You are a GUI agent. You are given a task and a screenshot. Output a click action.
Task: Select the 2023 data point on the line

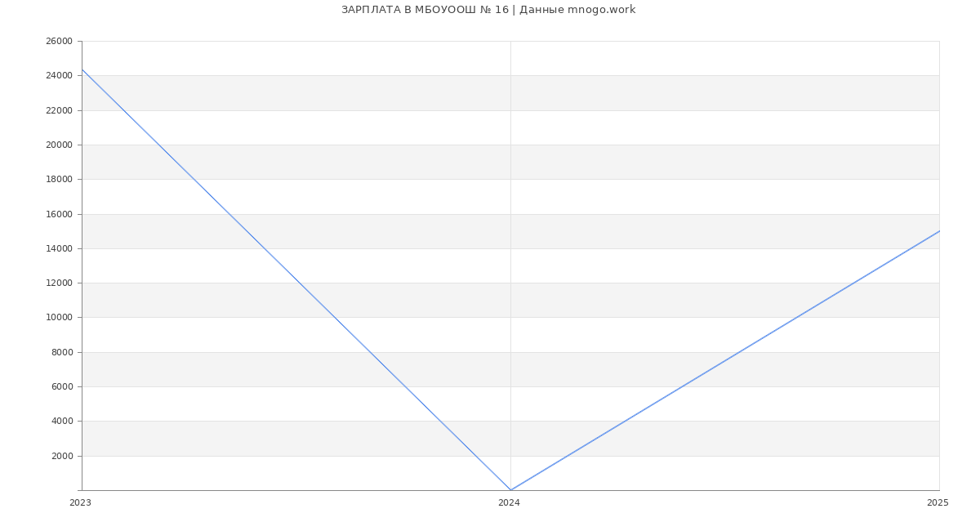pyautogui.click(x=82, y=69)
